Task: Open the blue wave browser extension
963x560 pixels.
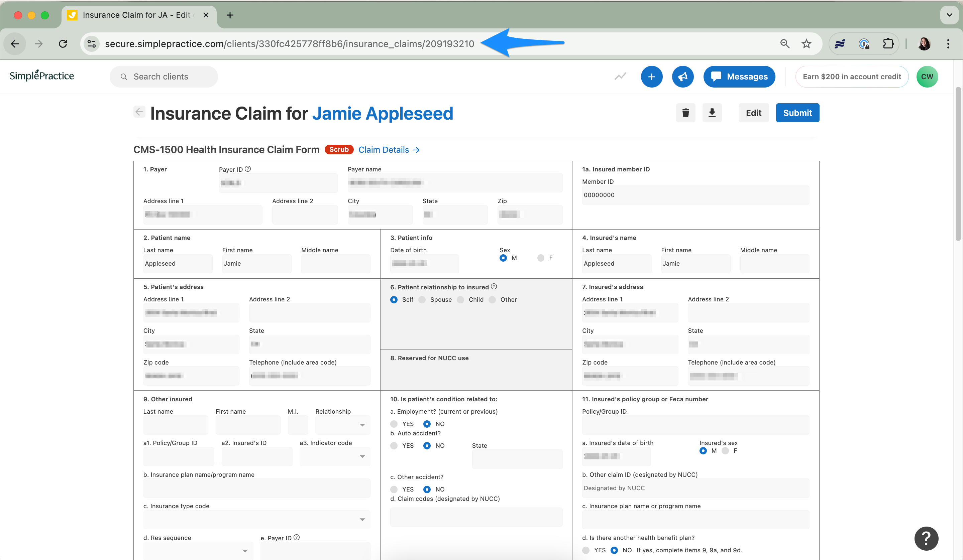Action: (840, 44)
